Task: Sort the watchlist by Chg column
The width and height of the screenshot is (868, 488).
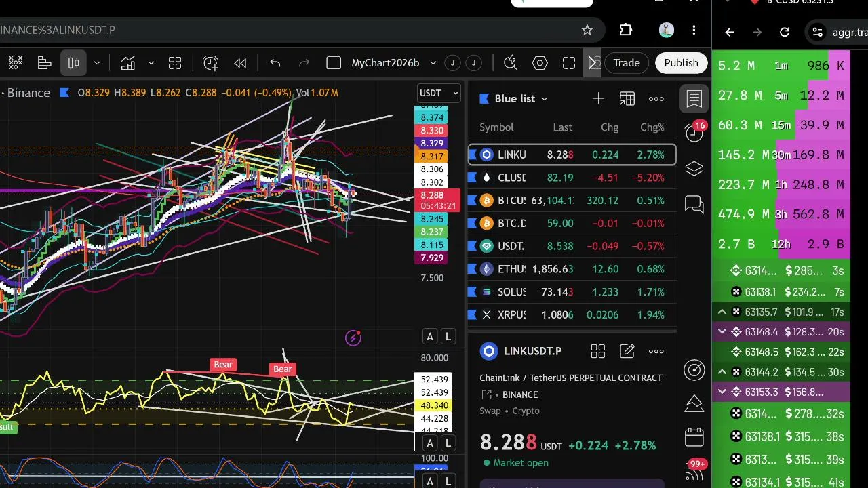Action: (610, 127)
